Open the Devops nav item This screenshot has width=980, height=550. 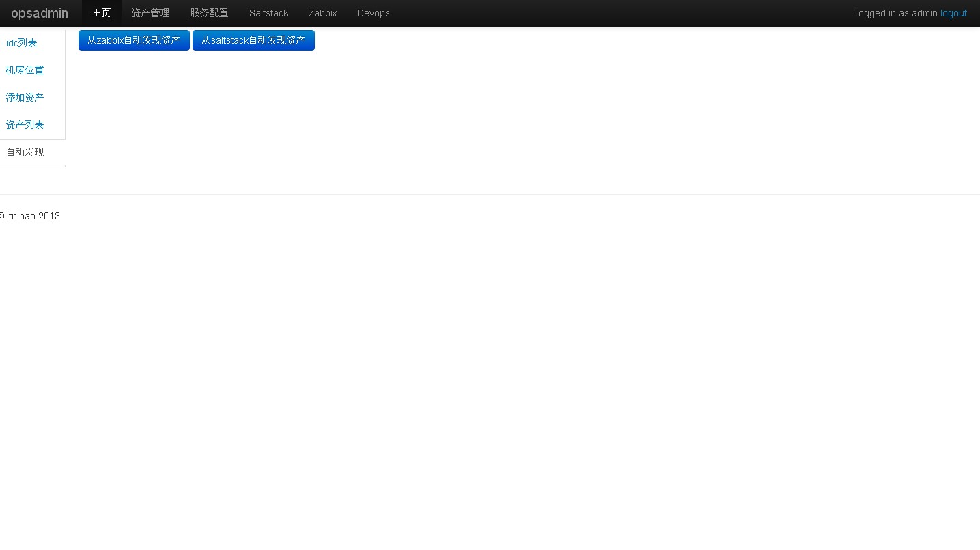click(x=373, y=13)
